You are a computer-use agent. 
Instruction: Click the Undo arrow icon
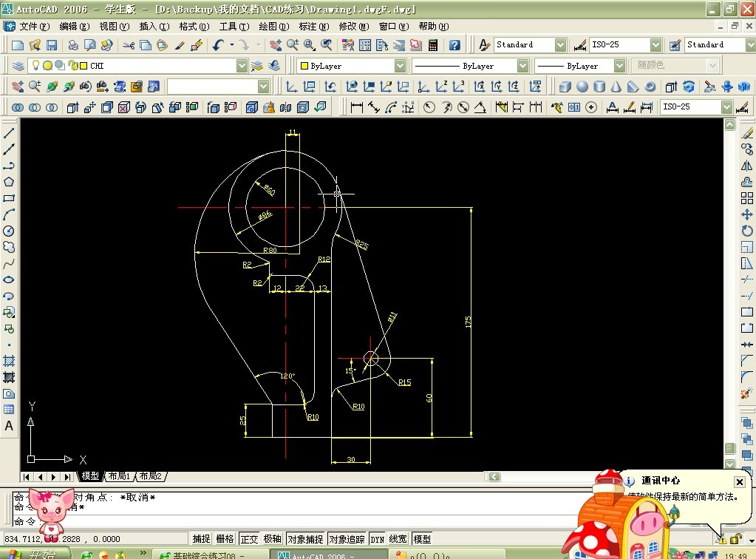click(x=219, y=45)
